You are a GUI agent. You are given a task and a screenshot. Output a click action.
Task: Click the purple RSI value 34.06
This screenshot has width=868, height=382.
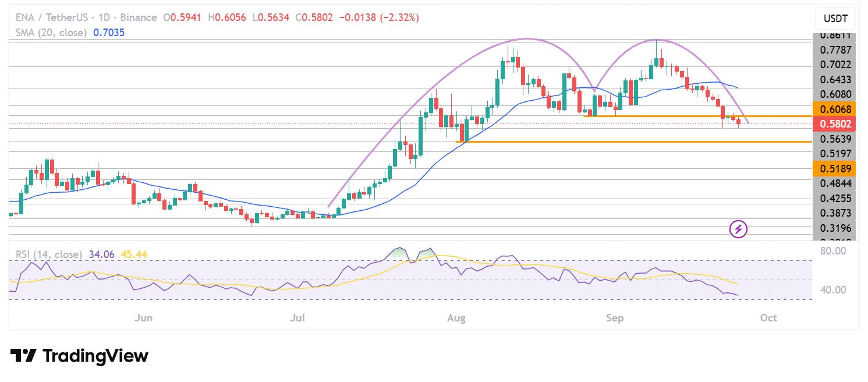point(101,253)
